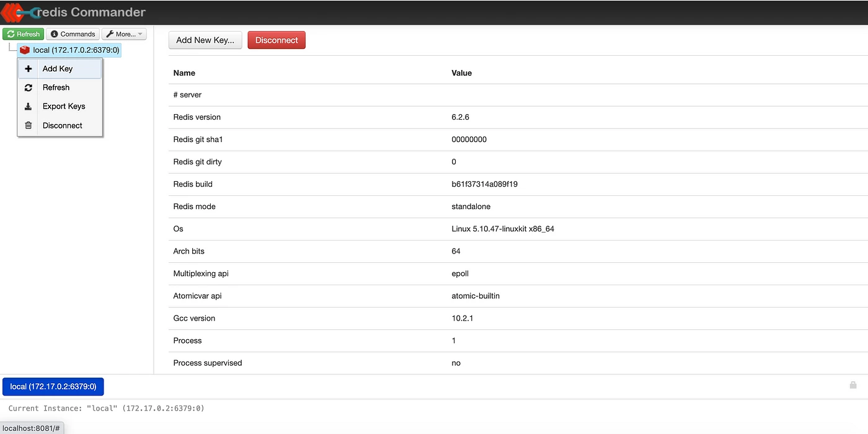Choose Disconnect in the server context menu

coord(62,125)
